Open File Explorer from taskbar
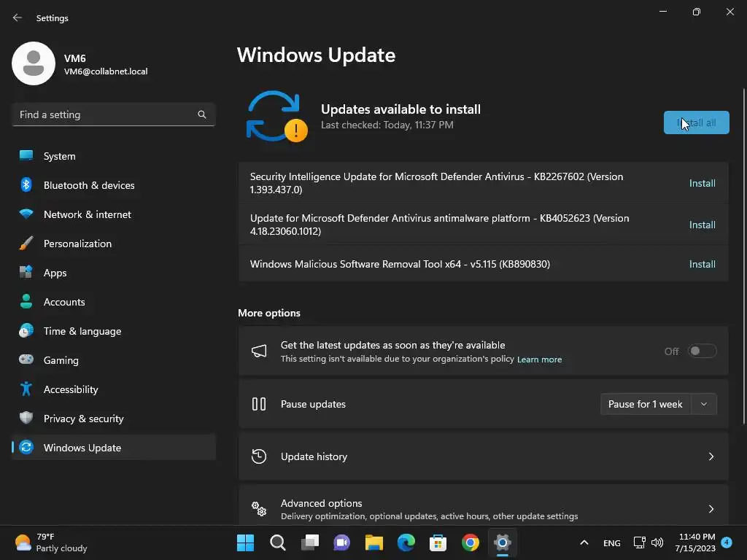Viewport: 747px width, 560px height. [374, 542]
